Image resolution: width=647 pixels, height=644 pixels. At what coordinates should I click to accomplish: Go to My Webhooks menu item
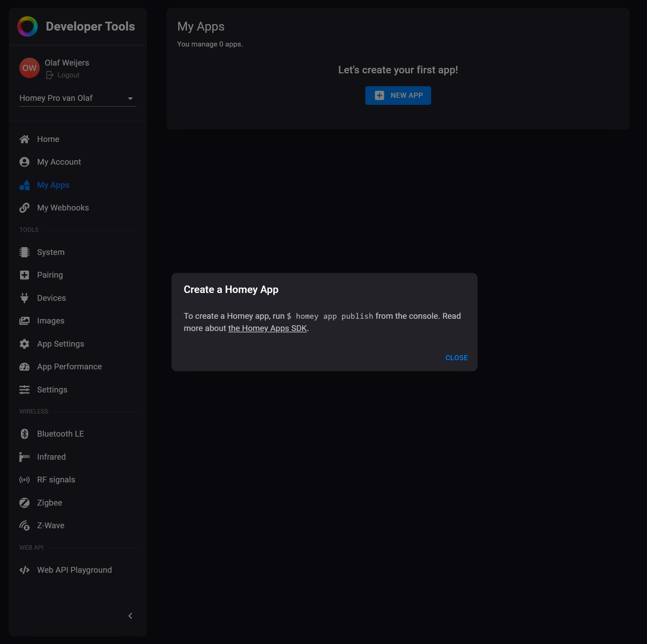click(63, 208)
